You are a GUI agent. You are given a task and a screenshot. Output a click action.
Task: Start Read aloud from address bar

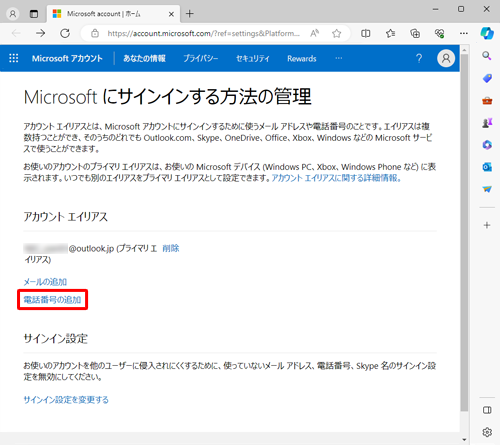[x=314, y=33]
